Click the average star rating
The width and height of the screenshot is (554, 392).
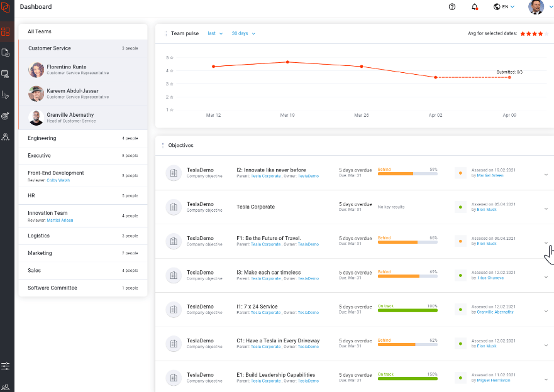535,34
